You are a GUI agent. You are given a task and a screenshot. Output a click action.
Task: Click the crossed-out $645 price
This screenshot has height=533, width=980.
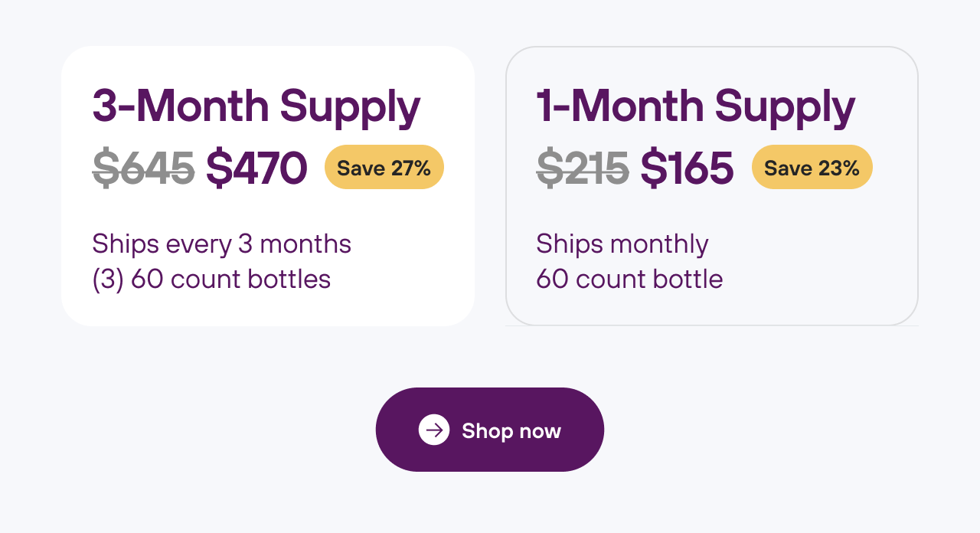click(143, 168)
